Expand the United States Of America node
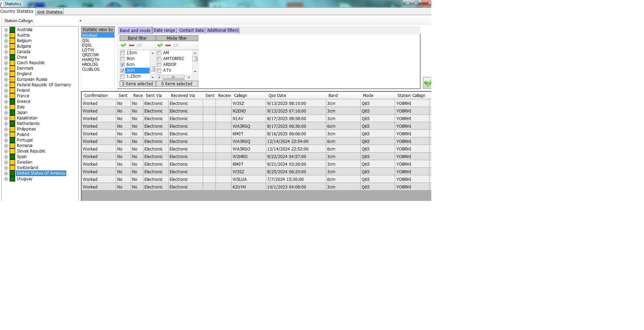644x330 pixels. click(x=6, y=173)
